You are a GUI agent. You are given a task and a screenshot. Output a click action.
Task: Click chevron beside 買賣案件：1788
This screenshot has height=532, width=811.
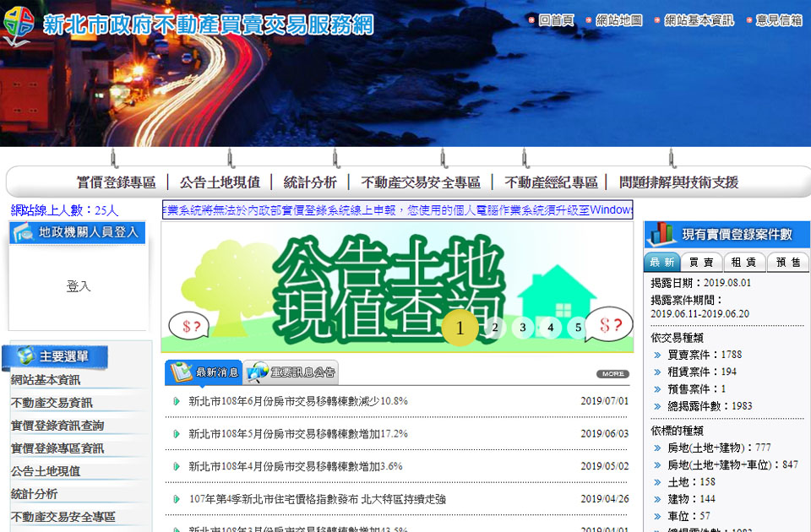(x=657, y=356)
